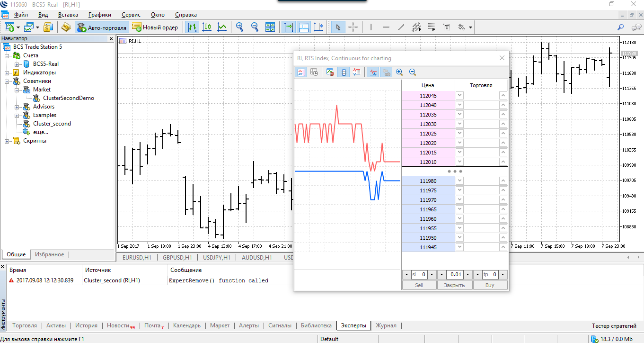The height and width of the screenshot is (343, 644).
Task: Tile chart windows using toolbar icon
Action: 270,27
